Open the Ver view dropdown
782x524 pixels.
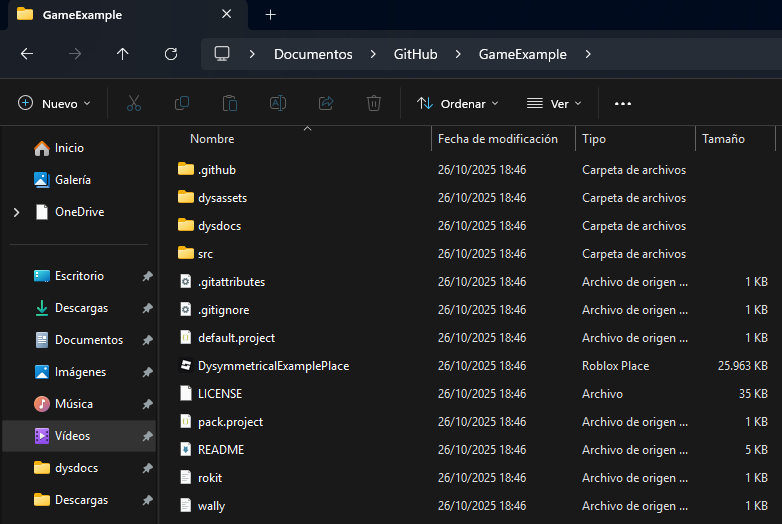554,104
